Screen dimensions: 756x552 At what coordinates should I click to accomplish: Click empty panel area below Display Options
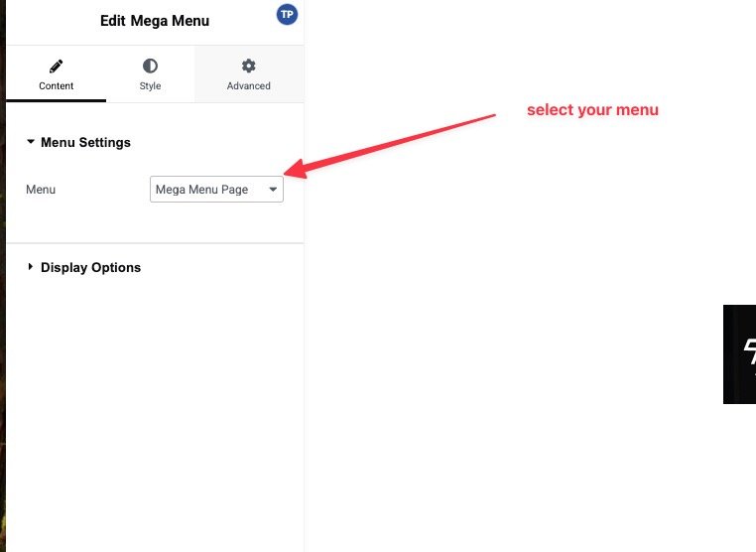pyautogui.click(x=155, y=417)
